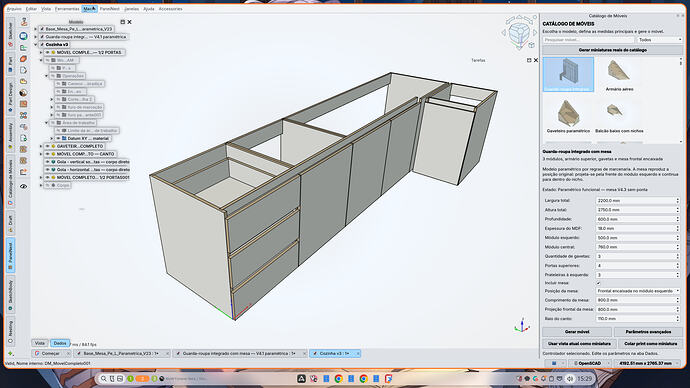
Task: Expand Guarda-roupa integr... document in tree
Action: (36, 37)
